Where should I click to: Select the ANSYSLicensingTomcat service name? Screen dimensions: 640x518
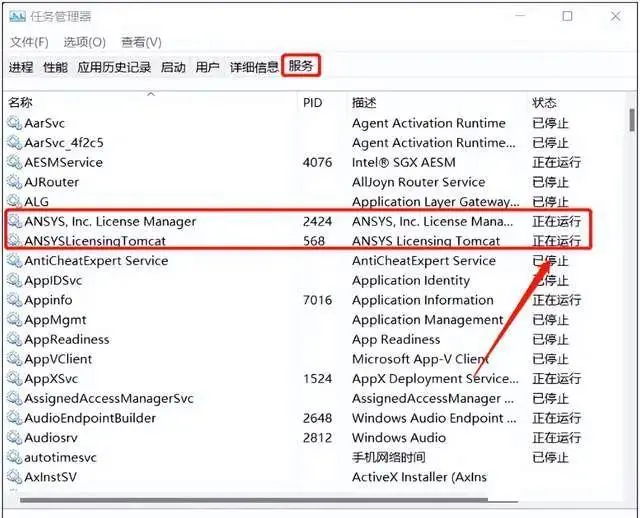pyautogui.click(x=95, y=241)
